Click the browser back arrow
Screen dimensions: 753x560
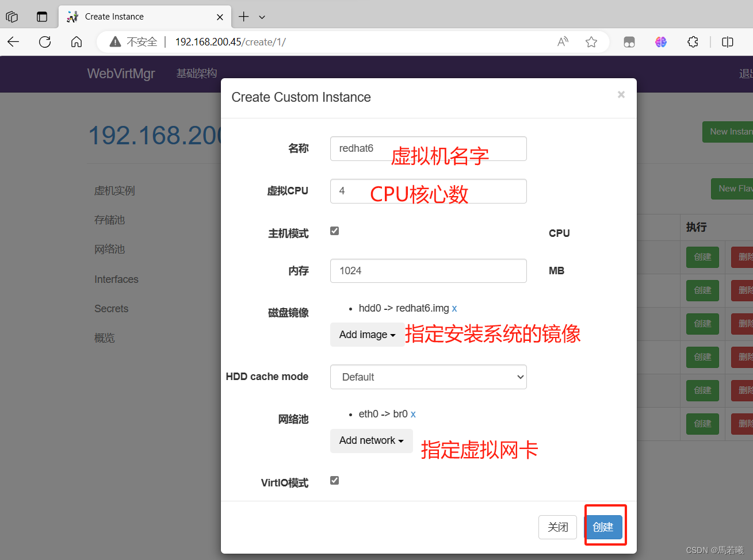pyautogui.click(x=13, y=42)
